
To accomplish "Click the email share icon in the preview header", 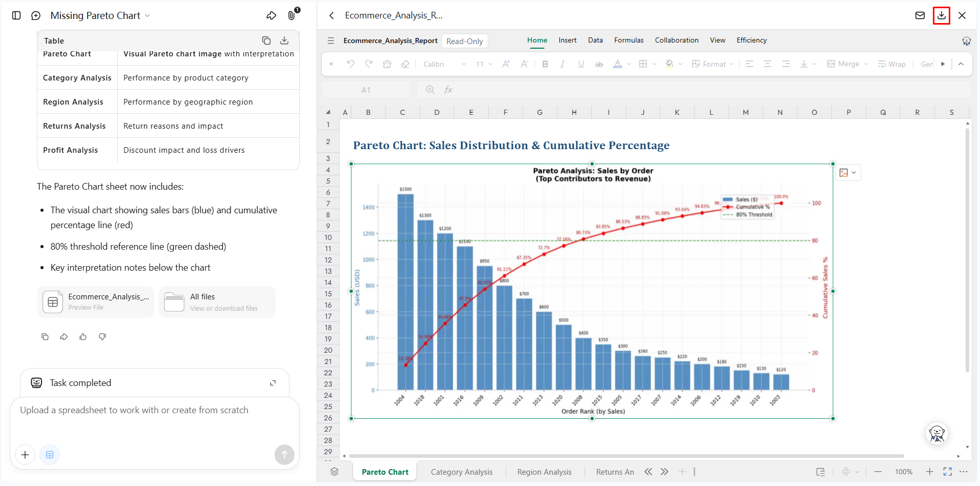I will pos(920,15).
